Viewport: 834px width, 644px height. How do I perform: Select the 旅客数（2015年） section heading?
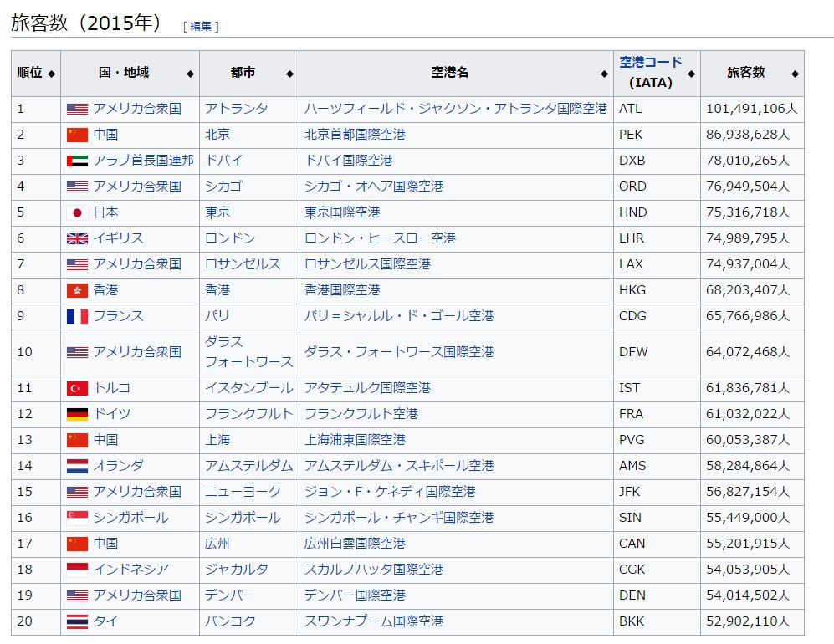(x=85, y=23)
